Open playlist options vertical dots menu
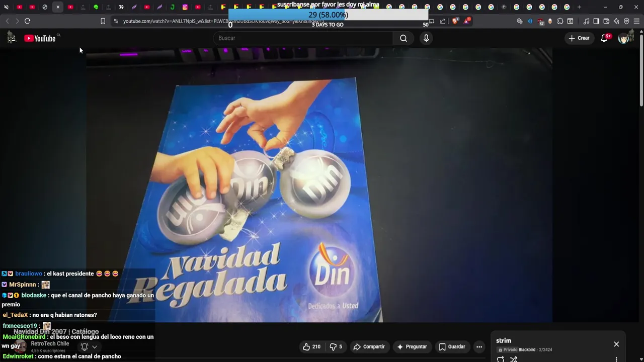Viewport: 644px width, 362px height. point(616,359)
